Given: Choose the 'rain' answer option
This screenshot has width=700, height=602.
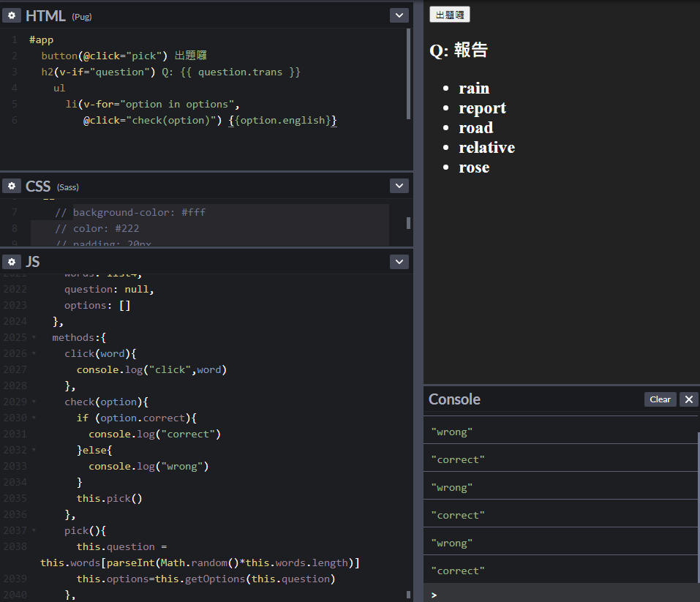Looking at the screenshot, I should 474,88.
